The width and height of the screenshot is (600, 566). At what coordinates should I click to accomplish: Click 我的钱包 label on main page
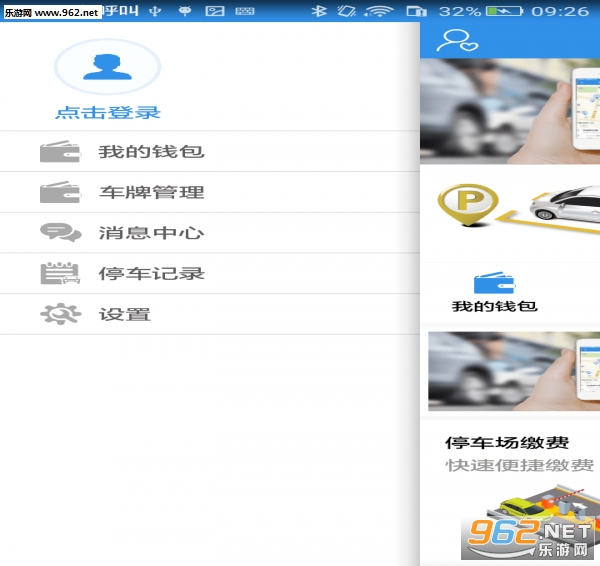click(494, 306)
